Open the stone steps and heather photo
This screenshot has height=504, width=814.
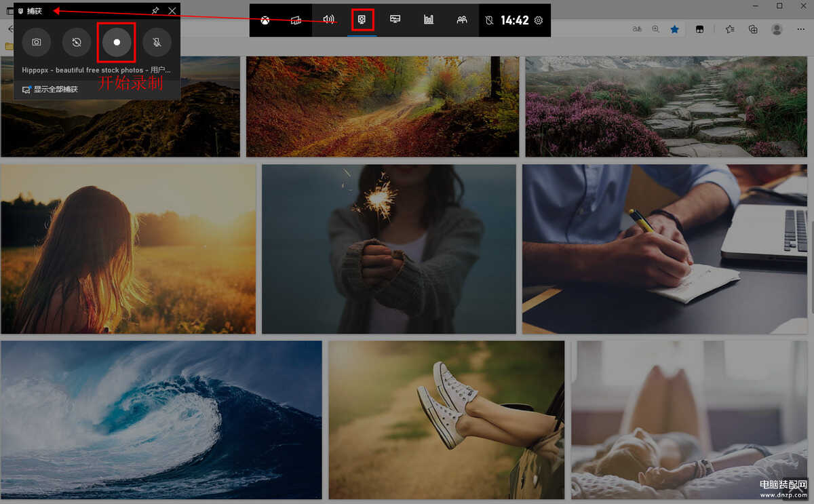pos(666,106)
